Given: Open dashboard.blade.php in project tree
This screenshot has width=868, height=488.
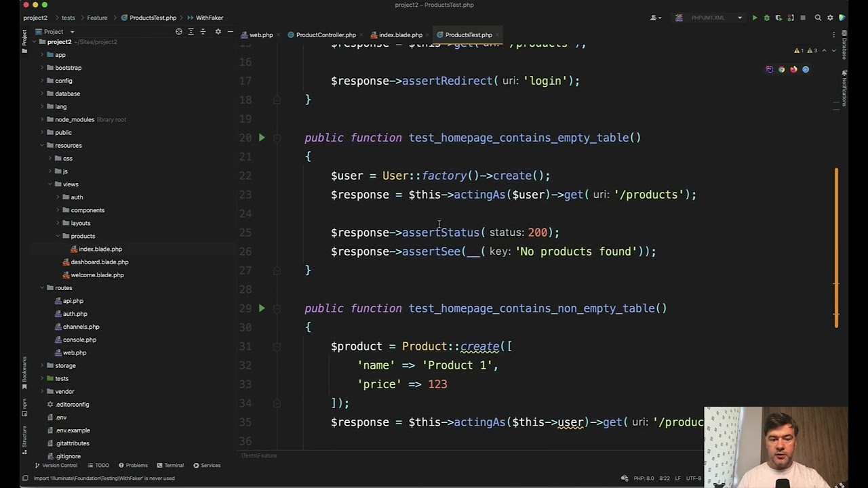Looking at the screenshot, I should pyautogui.click(x=96, y=262).
